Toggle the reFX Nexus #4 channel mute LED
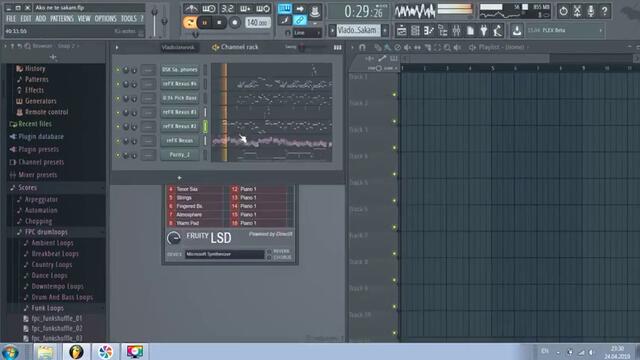This screenshot has height=360, width=640. pos(118,84)
